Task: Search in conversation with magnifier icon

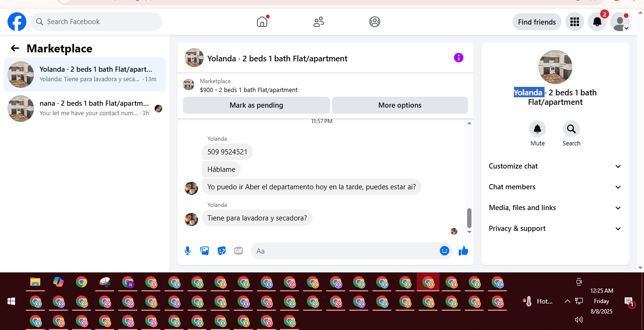Action: pos(571,129)
